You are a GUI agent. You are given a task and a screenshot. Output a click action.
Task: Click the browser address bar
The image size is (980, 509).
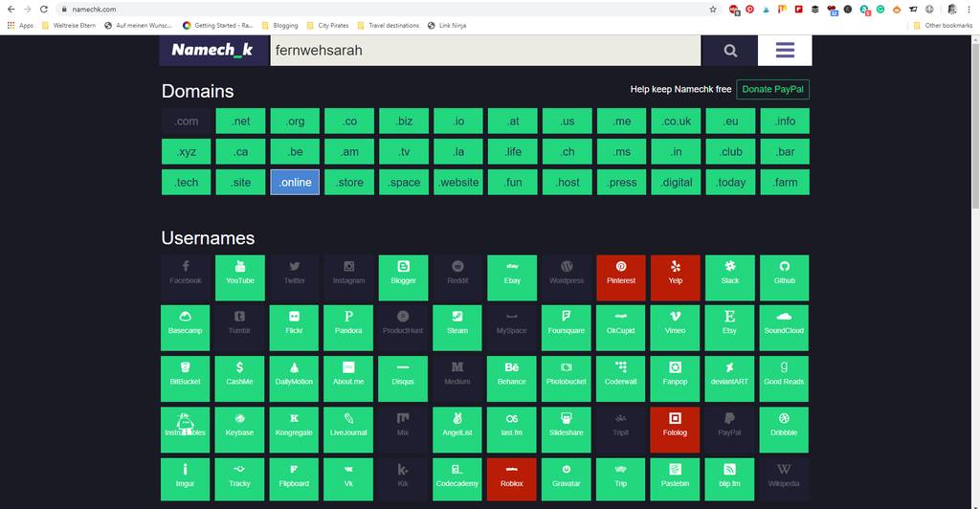tap(388, 10)
